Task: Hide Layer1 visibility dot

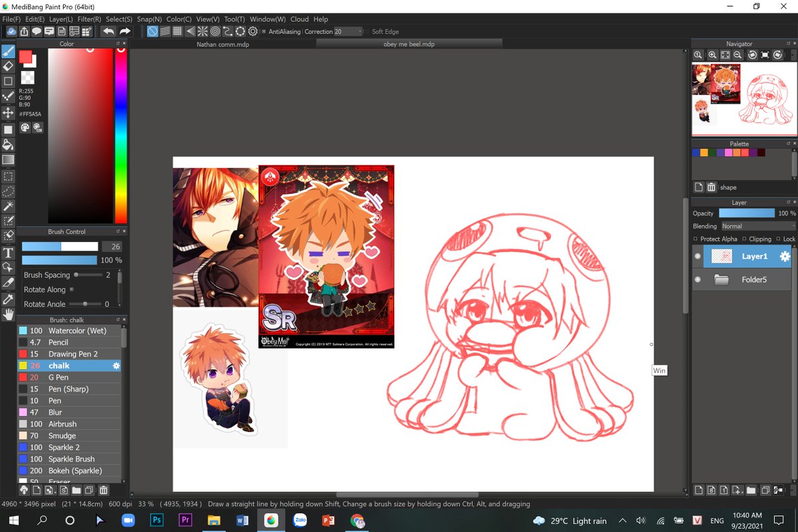Action: click(x=698, y=256)
